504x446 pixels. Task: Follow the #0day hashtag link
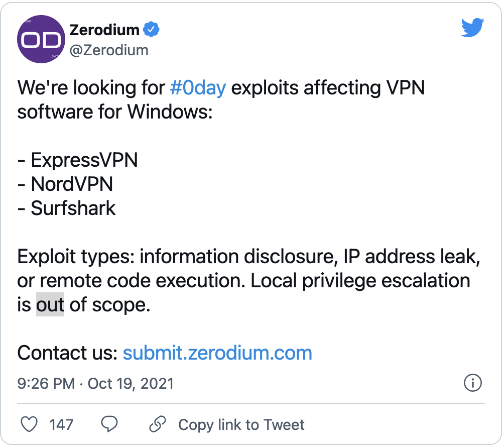(198, 88)
